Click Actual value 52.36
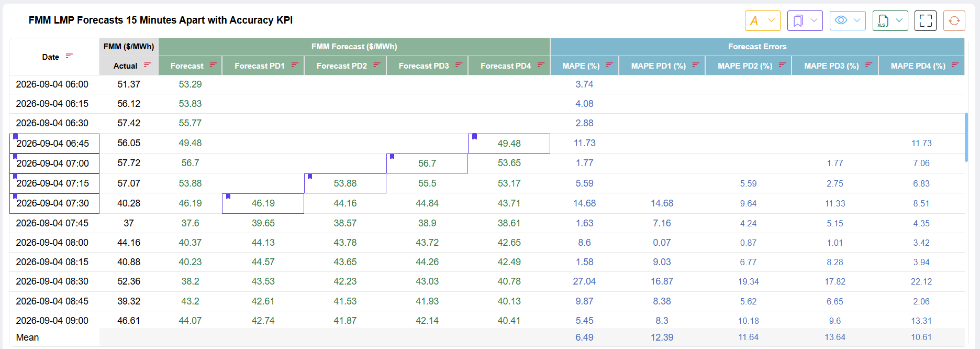980x349 pixels. pos(129,281)
